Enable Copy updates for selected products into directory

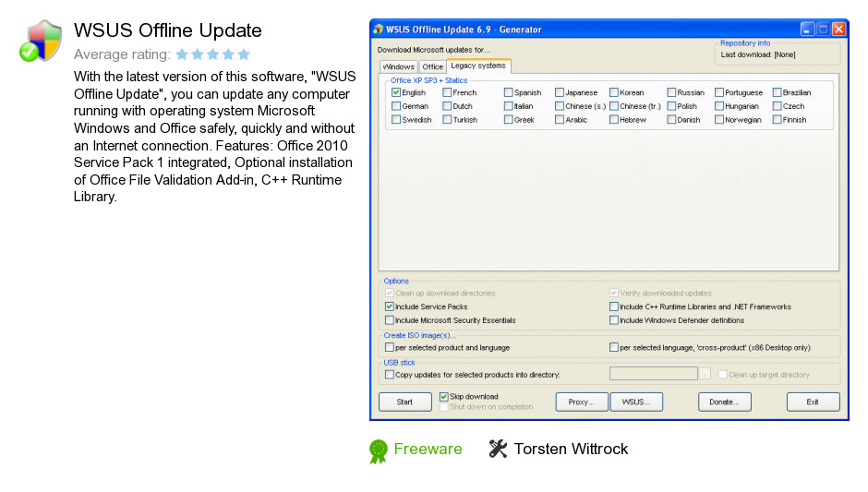click(x=389, y=374)
